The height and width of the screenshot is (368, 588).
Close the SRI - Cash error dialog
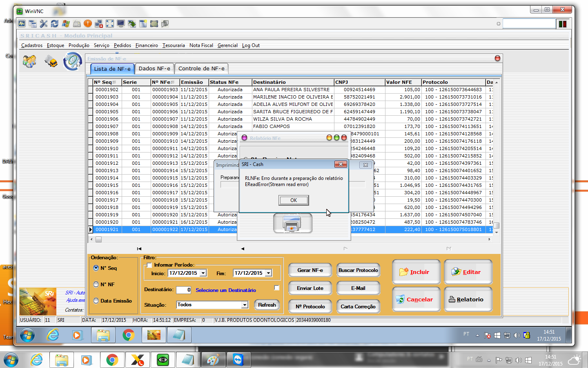point(341,164)
